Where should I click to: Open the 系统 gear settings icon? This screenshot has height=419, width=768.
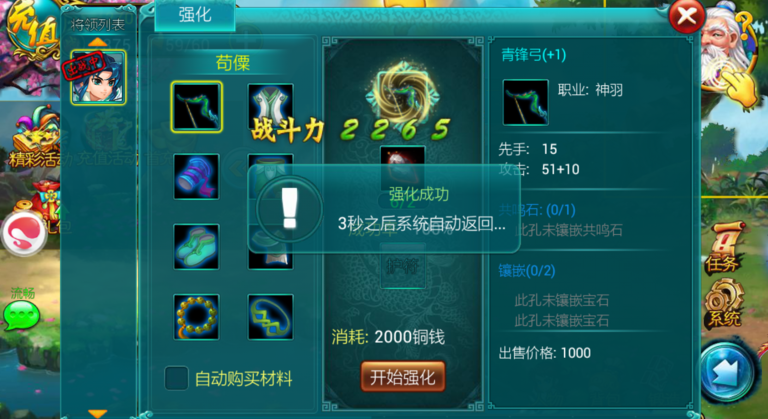click(725, 303)
